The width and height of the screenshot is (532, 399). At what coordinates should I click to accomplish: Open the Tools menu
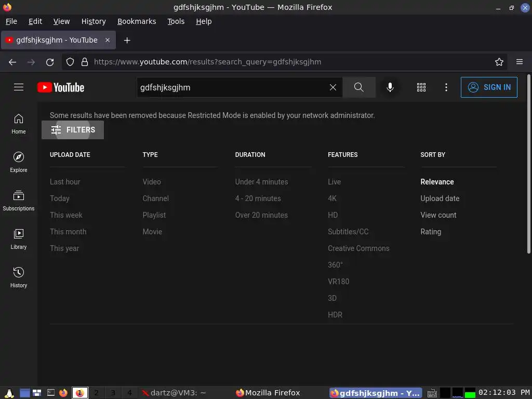pyautogui.click(x=176, y=21)
